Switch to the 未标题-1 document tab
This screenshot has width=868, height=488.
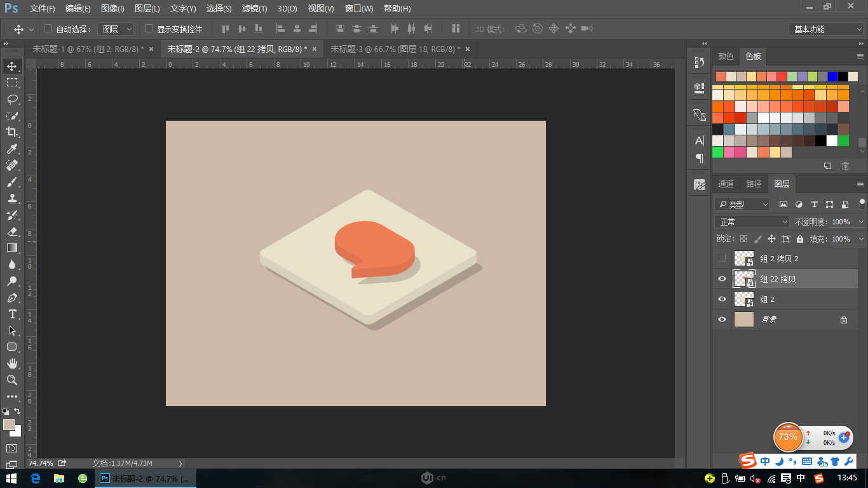point(88,49)
